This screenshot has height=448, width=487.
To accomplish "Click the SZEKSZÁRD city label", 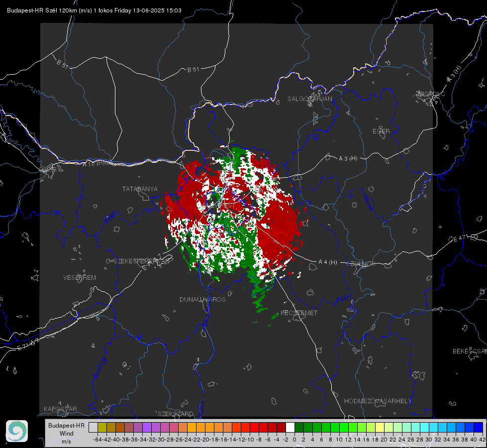I will (176, 414).
